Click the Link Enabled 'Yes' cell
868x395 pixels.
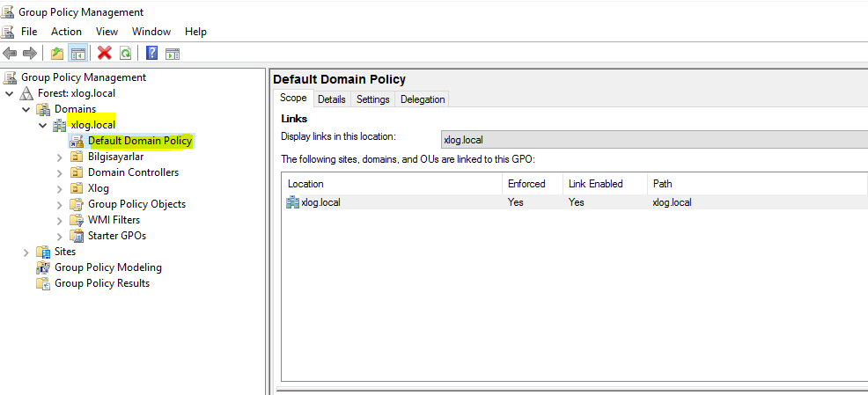(x=577, y=202)
